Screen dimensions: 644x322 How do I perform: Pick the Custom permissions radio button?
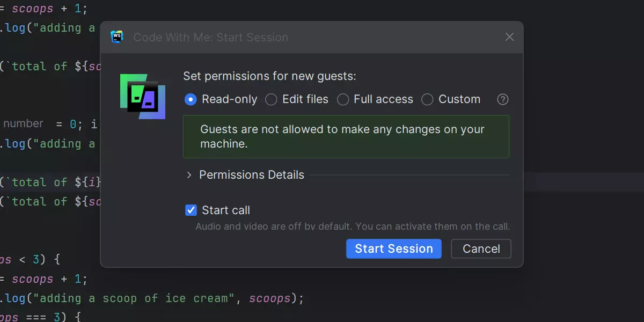(427, 99)
